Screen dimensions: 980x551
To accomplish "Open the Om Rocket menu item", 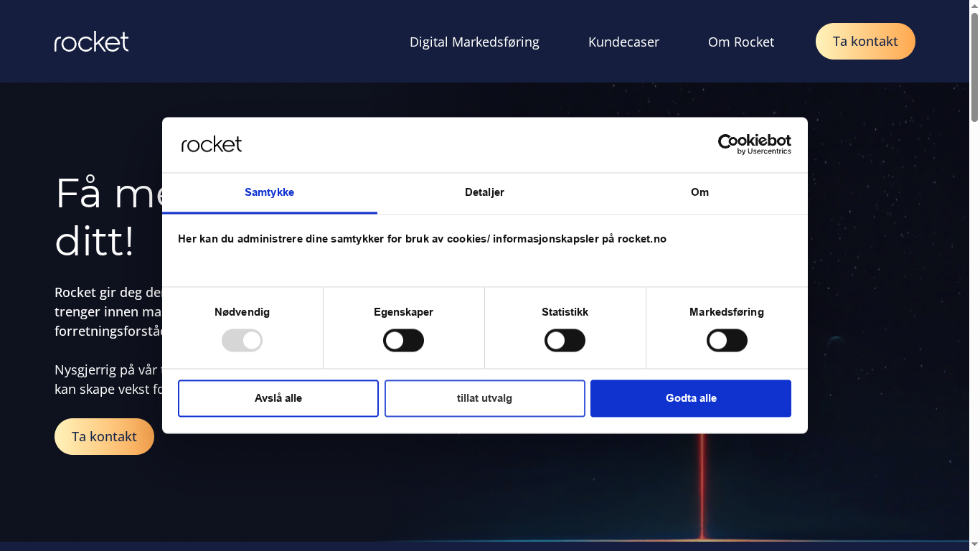I will tap(741, 42).
